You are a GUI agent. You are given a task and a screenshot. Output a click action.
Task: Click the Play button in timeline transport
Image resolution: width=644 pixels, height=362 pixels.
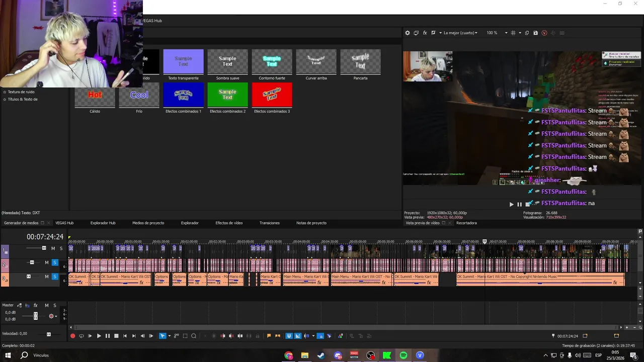(99, 336)
